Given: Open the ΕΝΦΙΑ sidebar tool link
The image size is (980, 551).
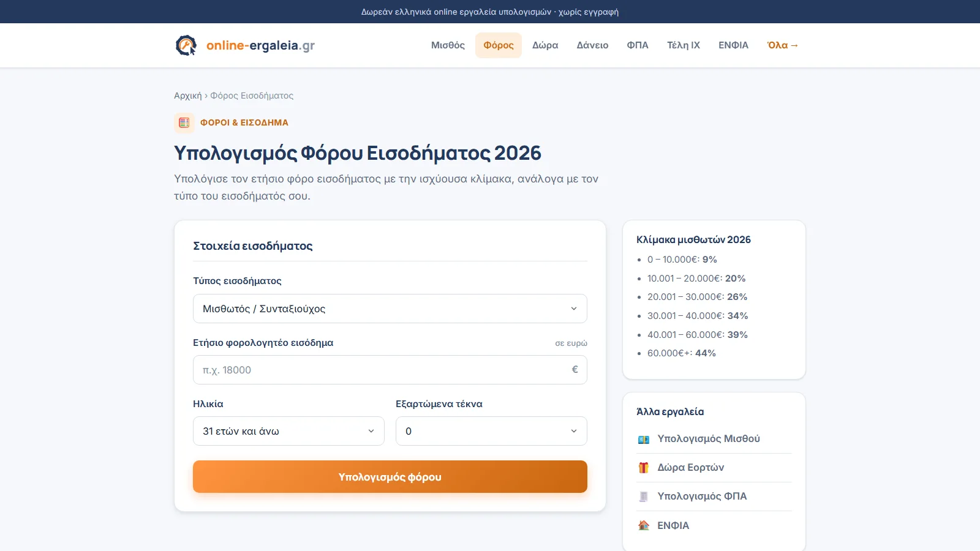Looking at the screenshot, I should [x=714, y=525].
